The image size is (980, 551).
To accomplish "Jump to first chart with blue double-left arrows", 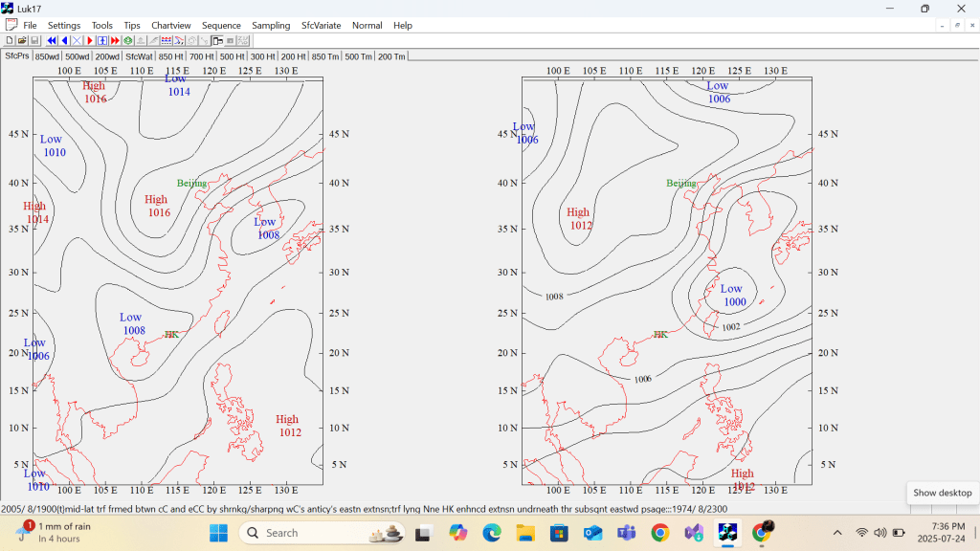I will tap(52, 41).
